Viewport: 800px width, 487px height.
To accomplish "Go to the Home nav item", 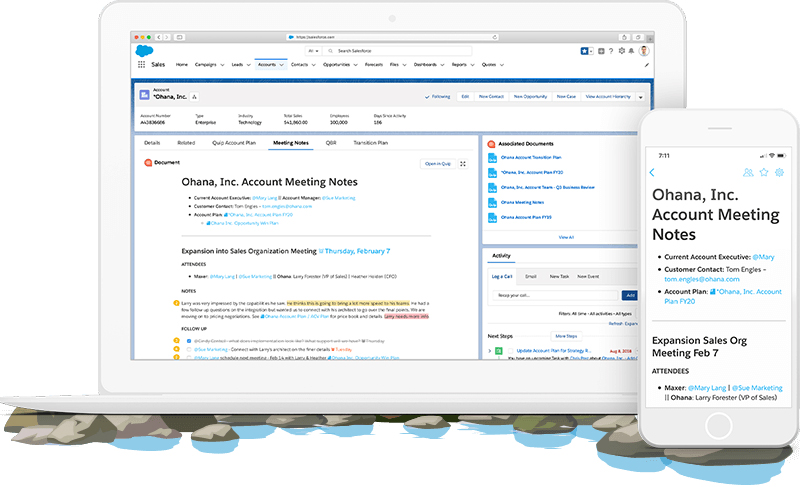I will pos(182,65).
